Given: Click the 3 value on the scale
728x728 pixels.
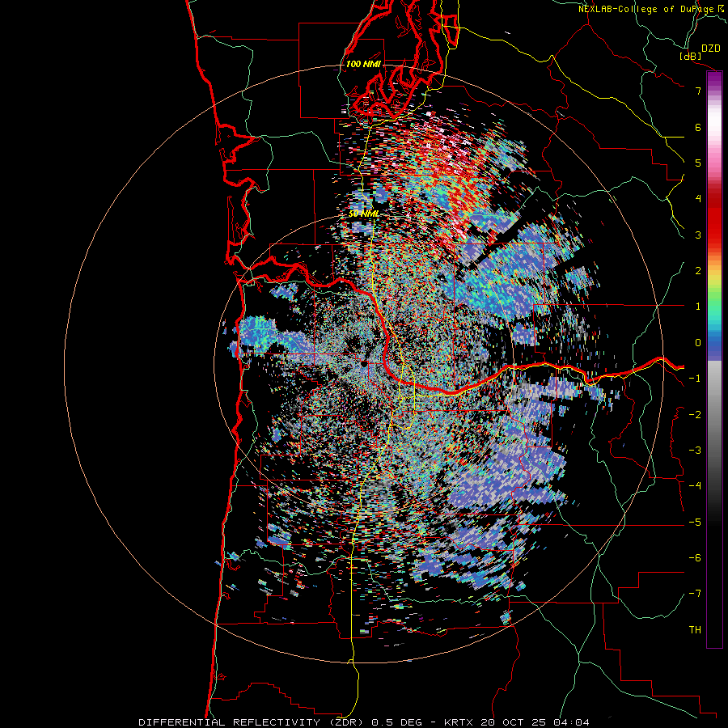Looking at the screenshot, I should click(x=698, y=235).
